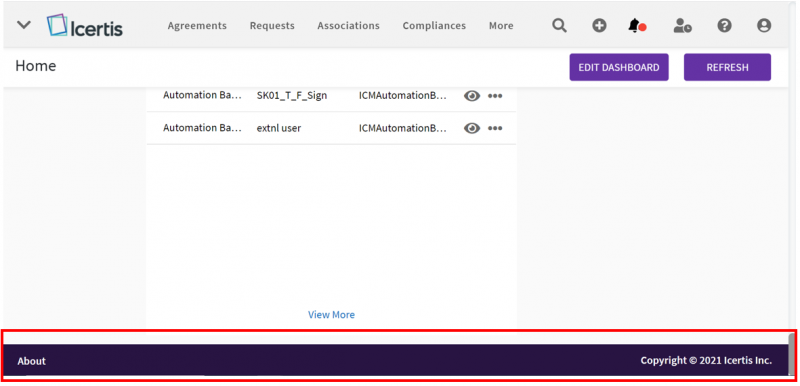Screen dimensions: 800x386
Task: Select the SK01_T_F_Sign text cell
Action: click(292, 95)
